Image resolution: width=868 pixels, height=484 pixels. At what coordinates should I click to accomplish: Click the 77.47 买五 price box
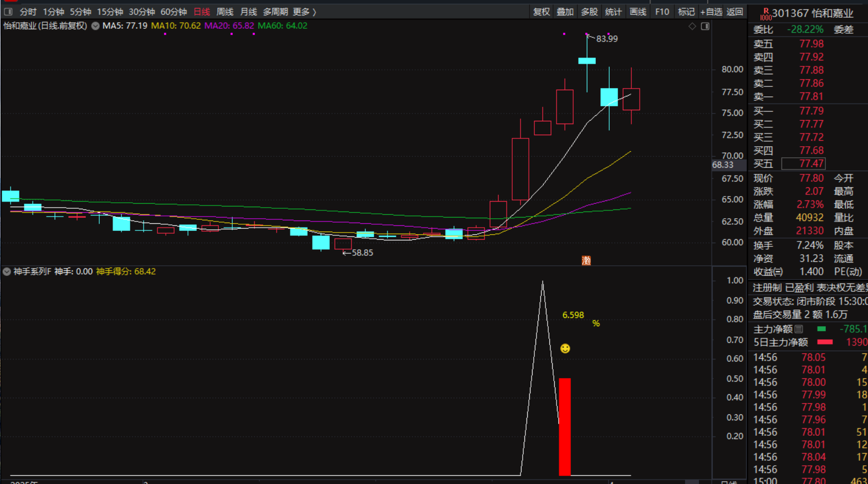(803, 163)
